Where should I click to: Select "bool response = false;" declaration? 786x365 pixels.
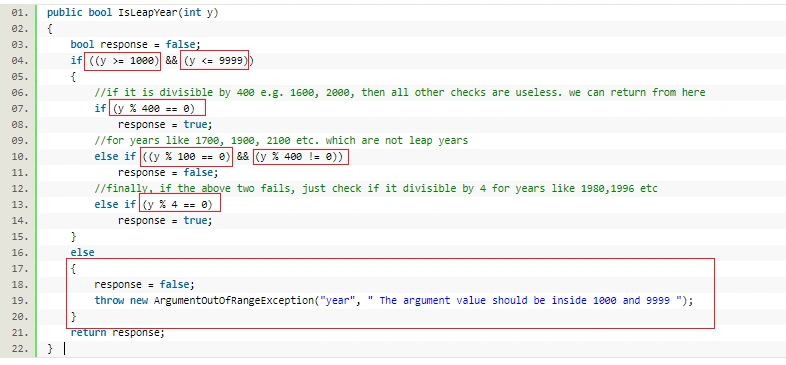tap(135, 45)
